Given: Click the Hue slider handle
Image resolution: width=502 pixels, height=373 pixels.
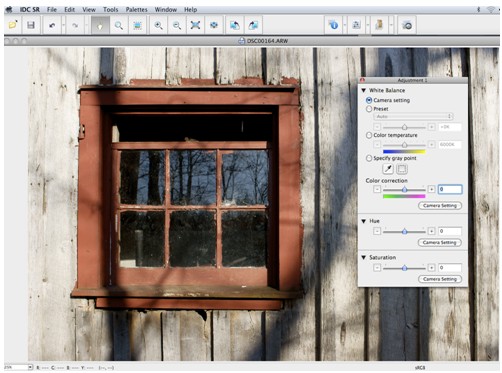Looking at the screenshot, I should coord(404,231).
